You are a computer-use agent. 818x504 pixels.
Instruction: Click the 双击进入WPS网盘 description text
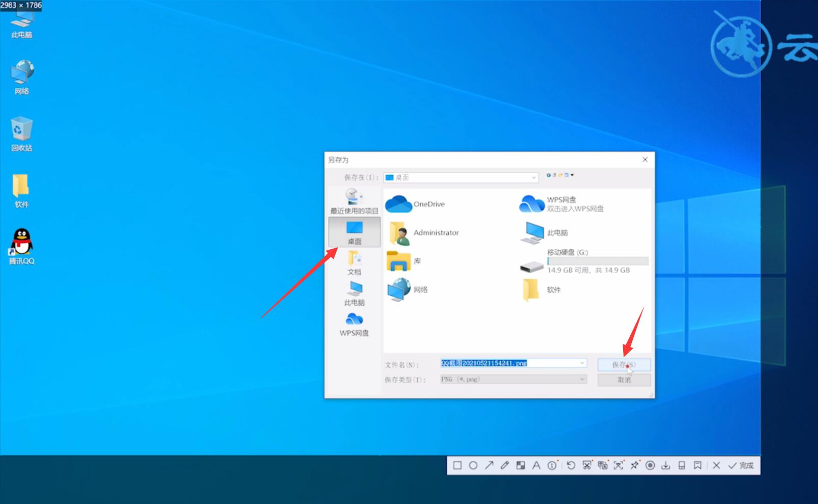point(575,208)
